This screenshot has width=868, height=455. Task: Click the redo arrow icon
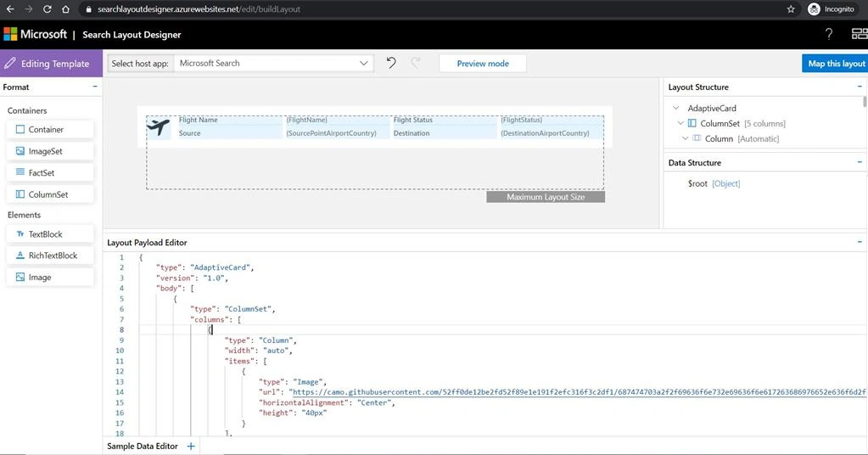pyautogui.click(x=416, y=63)
